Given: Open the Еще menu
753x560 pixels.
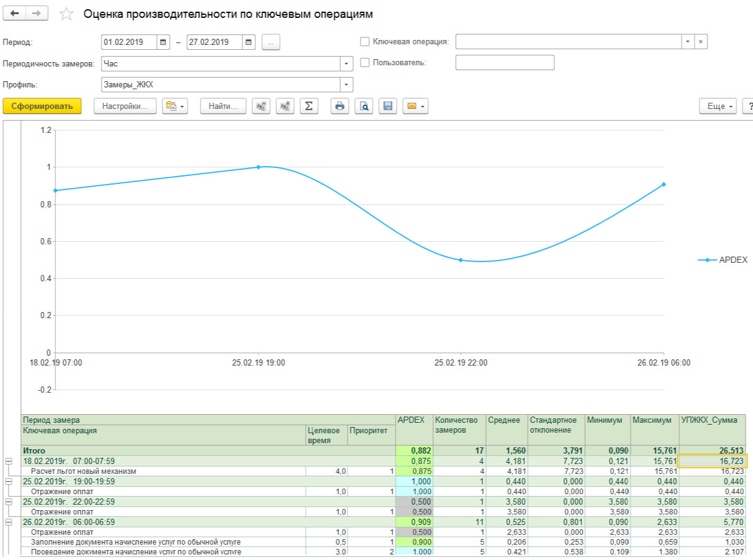Looking at the screenshot, I should click(x=717, y=106).
